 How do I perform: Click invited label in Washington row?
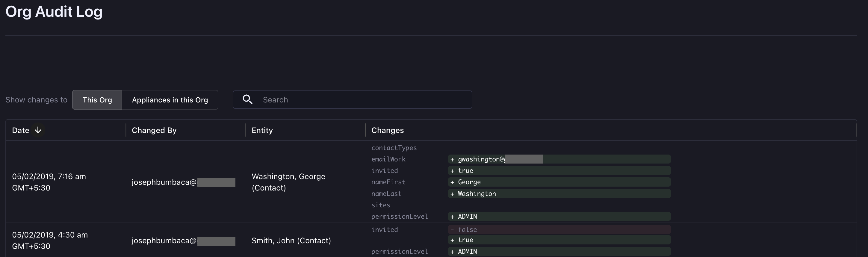click(385, 170)
